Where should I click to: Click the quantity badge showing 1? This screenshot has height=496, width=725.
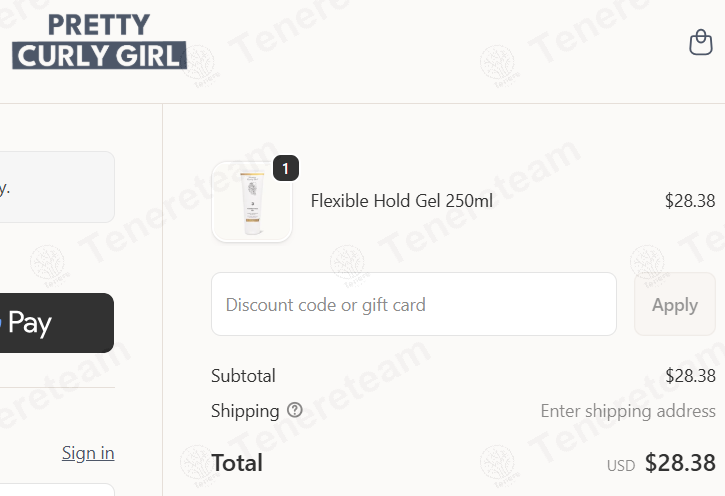[x=286, y=168]
